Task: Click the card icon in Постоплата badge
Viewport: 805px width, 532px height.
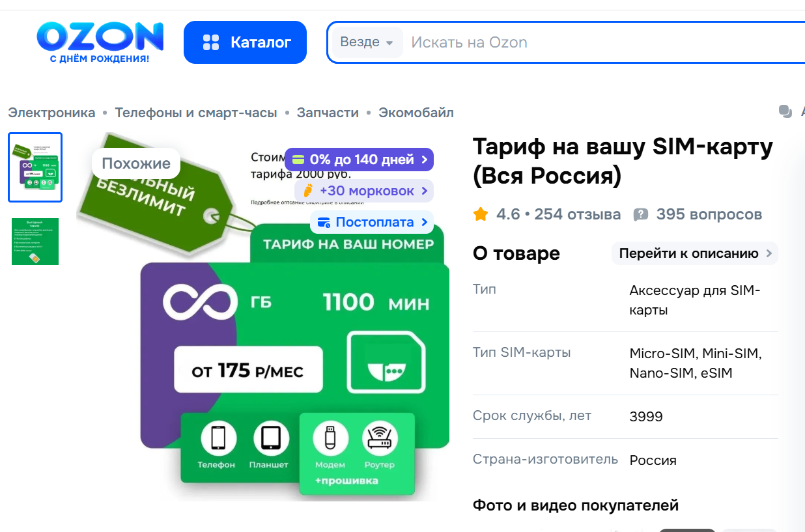Action: pos(324,223)
